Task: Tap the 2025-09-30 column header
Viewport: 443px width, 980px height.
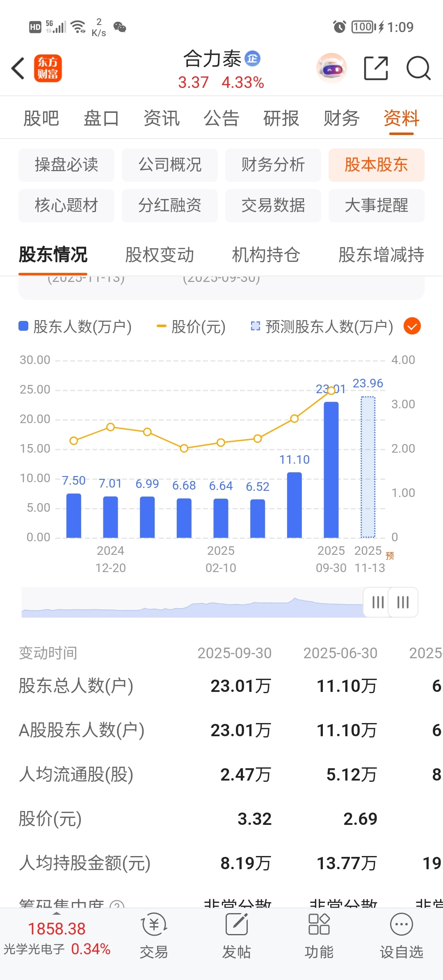Action: (x=235, y=653)
